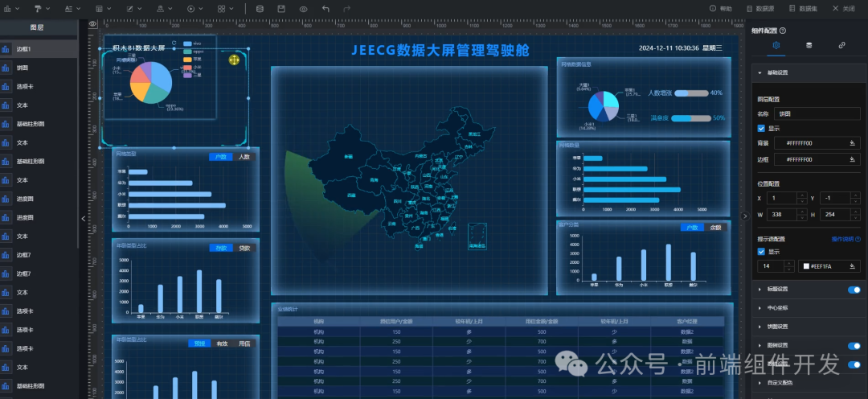Click the #EEF1FA color swatch
The width and height of the screenshot is (868, 399).
pyautogui.click(x=807, y=266)
